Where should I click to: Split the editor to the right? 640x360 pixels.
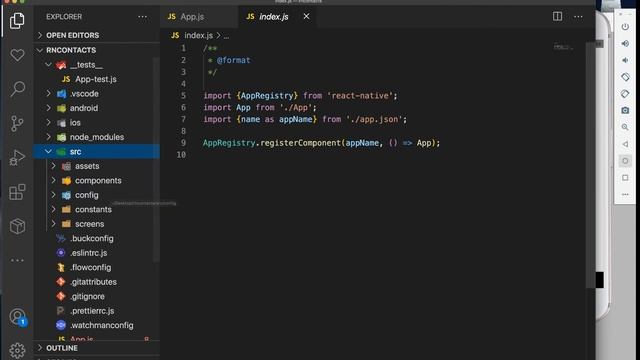click(557, 16)
